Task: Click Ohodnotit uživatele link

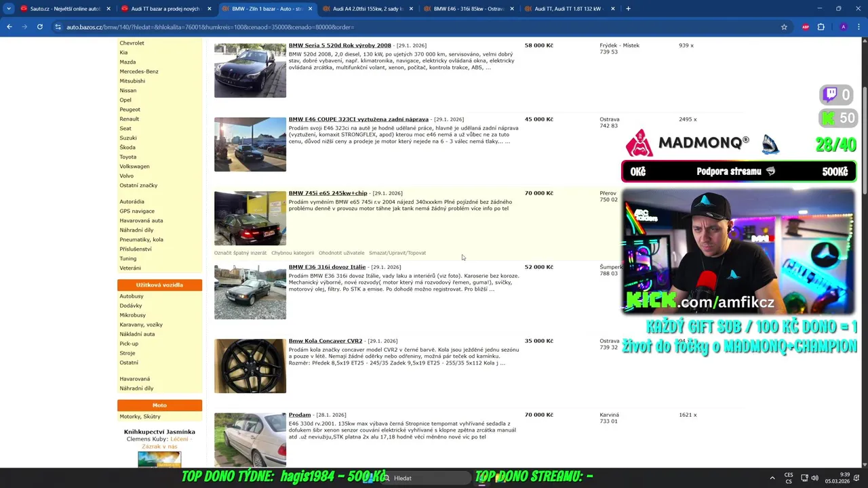Action: (341, 253)
